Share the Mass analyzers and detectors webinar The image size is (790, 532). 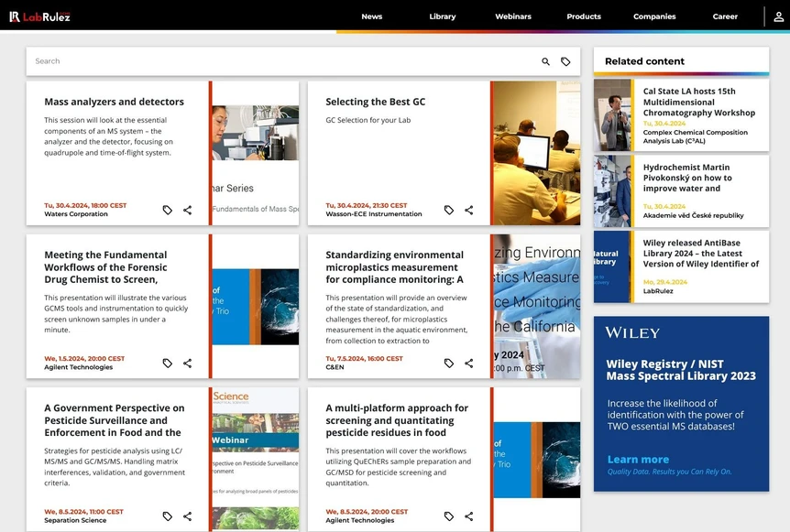(x=188, y=210)
